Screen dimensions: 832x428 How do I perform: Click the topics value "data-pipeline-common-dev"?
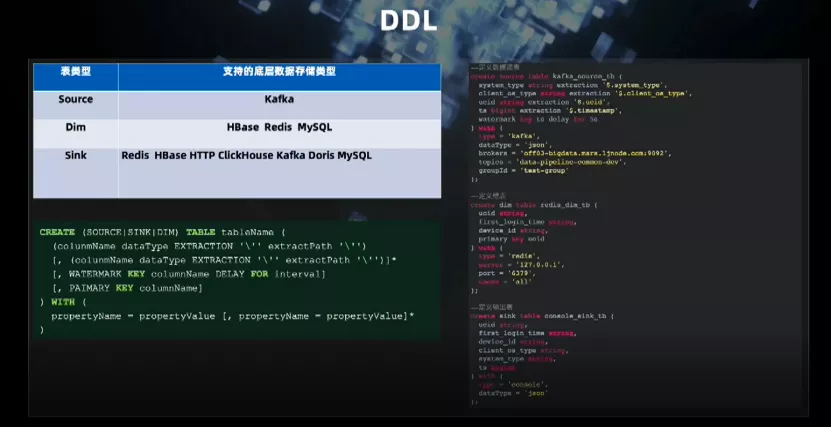(570, 162)
